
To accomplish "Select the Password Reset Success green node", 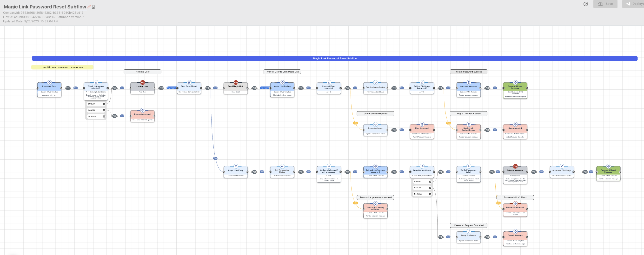I will [515, 87].
